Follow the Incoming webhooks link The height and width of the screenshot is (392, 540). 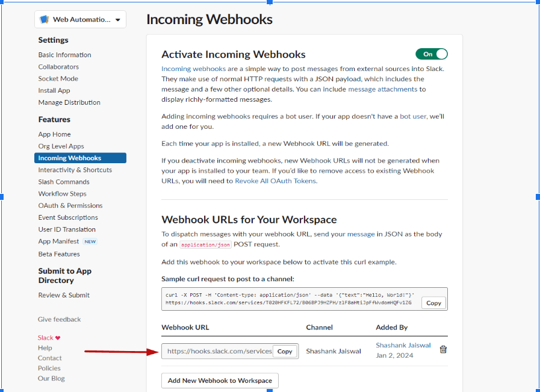pos(194,69)
